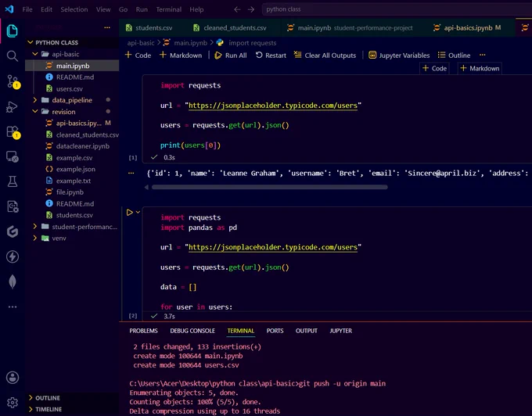The width and height of the screenshot is (532, 416).
Task: Switch to cleaned_students.csv editor tab
Action: 230,28
